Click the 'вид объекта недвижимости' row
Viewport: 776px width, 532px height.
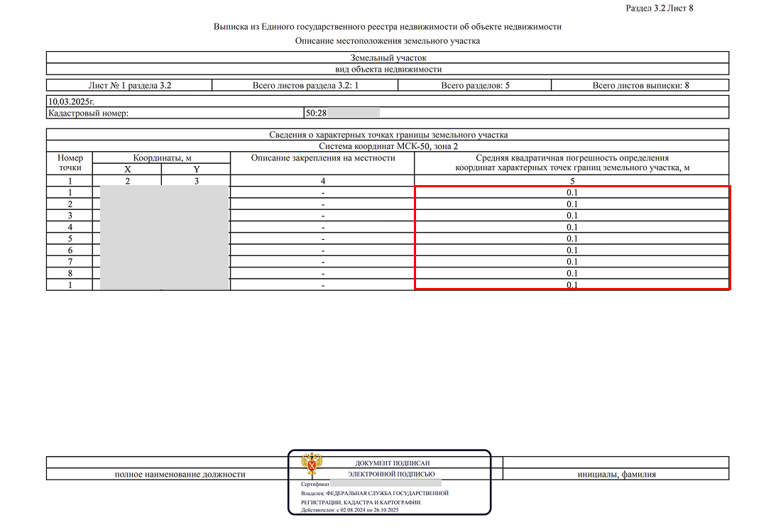pos(388,70)
